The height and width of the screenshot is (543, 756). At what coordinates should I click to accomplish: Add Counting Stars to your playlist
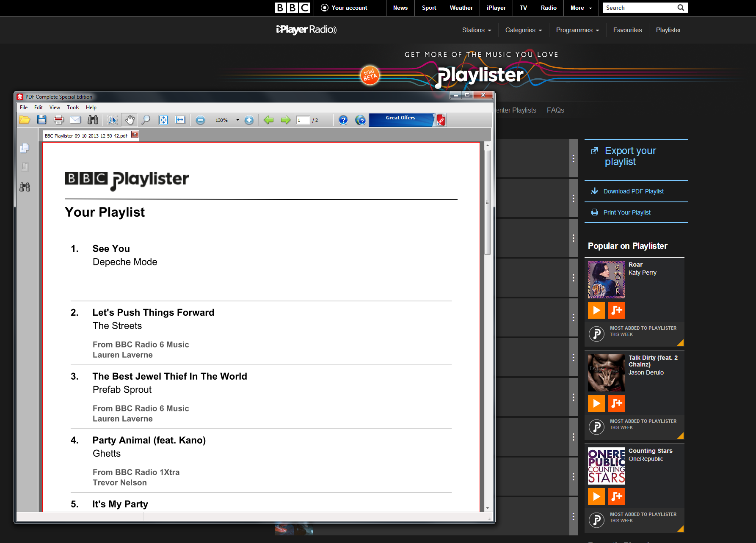coord(617,496)
